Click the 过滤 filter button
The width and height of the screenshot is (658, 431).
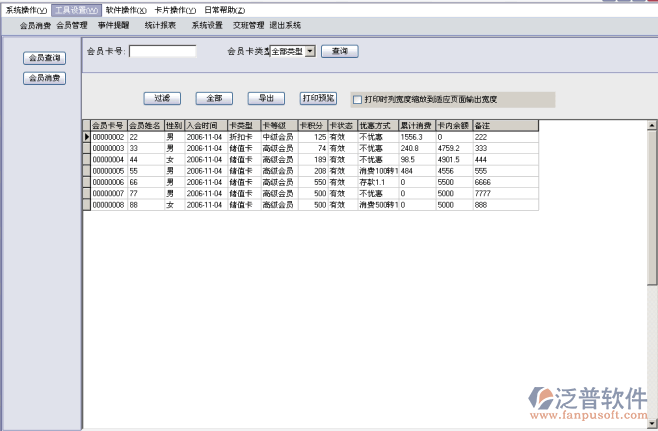pyautogui.click(x=162, y=98)
